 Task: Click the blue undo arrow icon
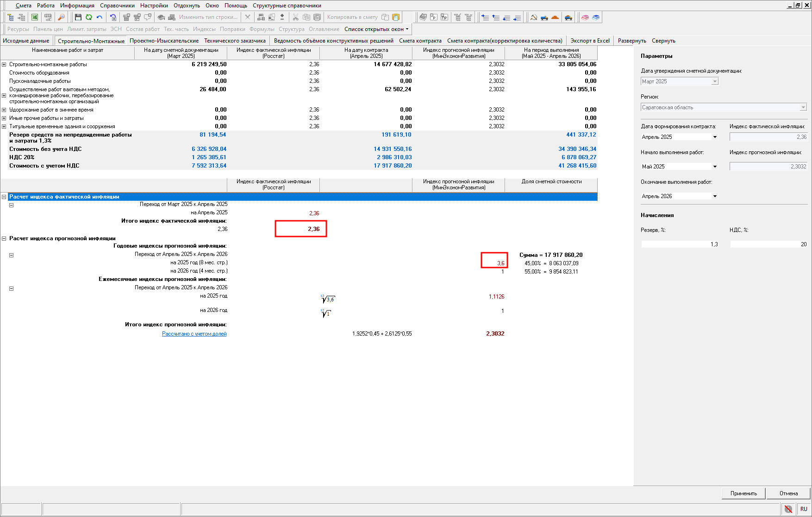(100, 17)
